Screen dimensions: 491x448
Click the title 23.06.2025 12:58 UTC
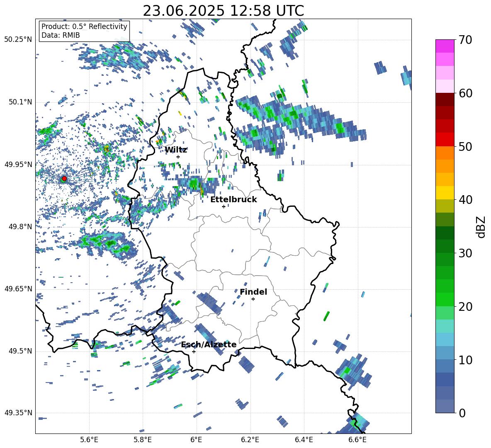tap(223, 11)
